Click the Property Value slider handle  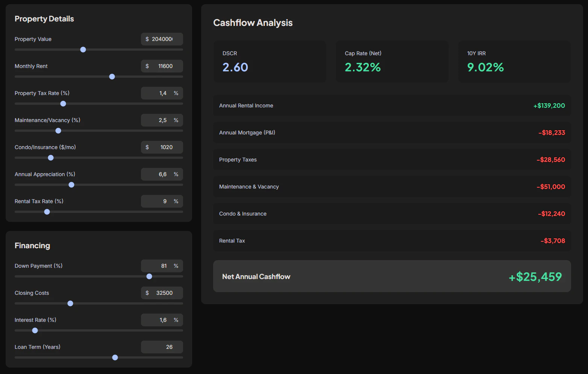83,50
